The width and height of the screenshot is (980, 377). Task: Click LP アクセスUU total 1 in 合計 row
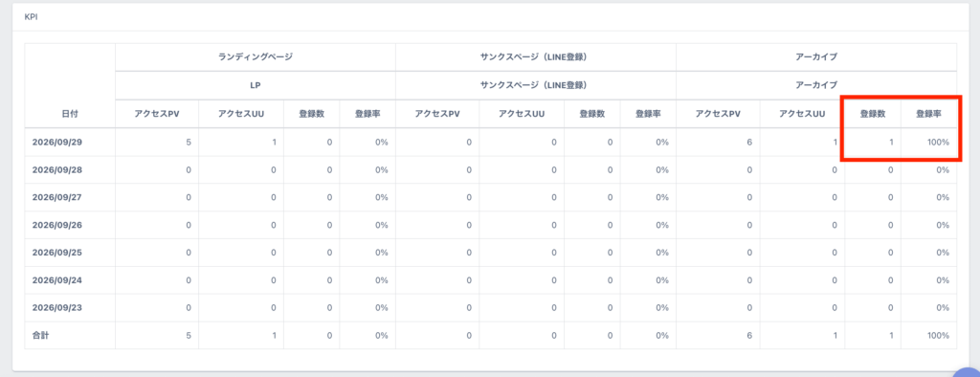(273, 335)
